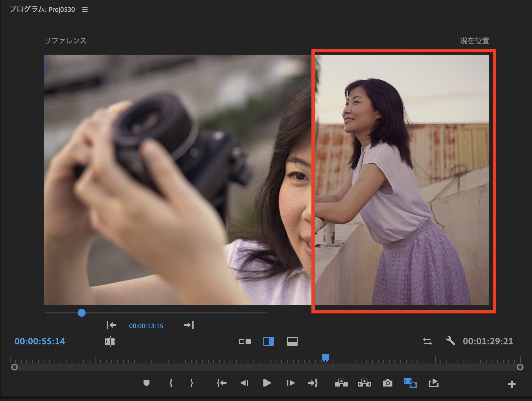Viewport: 532px width, 401px height.
Task: Open the wrench settings menu
Action: (x=450, y=341)
